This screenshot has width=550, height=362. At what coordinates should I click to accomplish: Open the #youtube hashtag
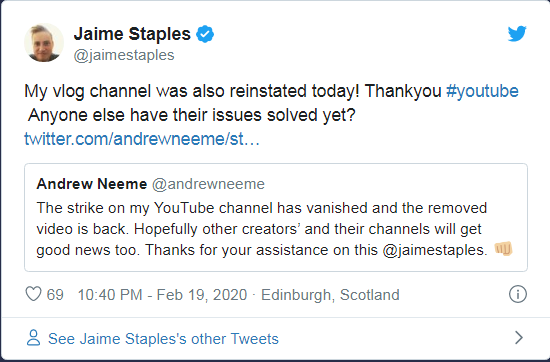(x=482, y=91)
